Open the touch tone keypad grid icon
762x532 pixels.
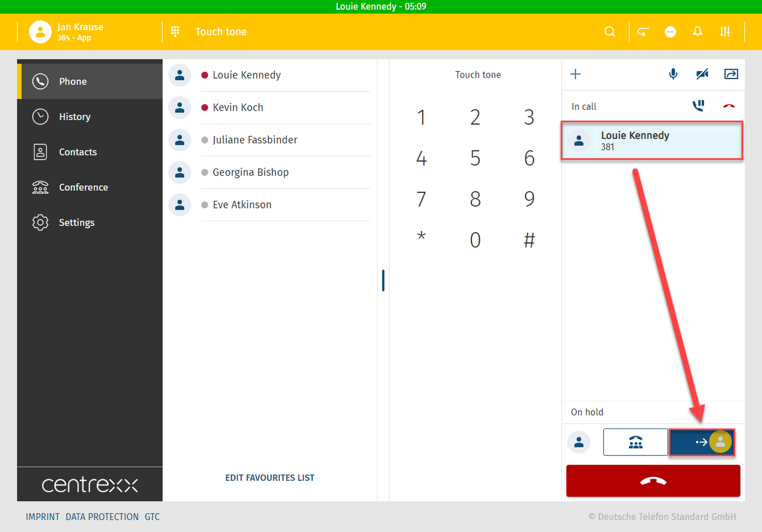click(175, 32)
